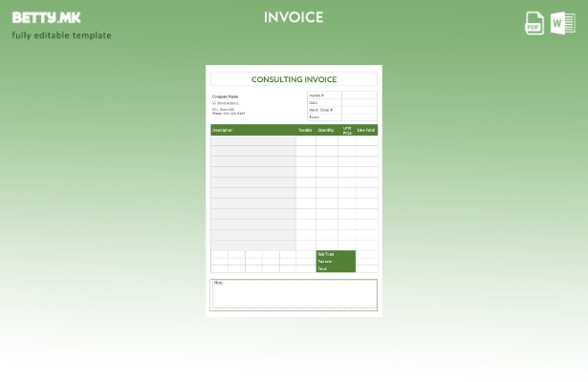Click the PDF file format icon
This screenshot has height=382, width=588.
point(534,24)
